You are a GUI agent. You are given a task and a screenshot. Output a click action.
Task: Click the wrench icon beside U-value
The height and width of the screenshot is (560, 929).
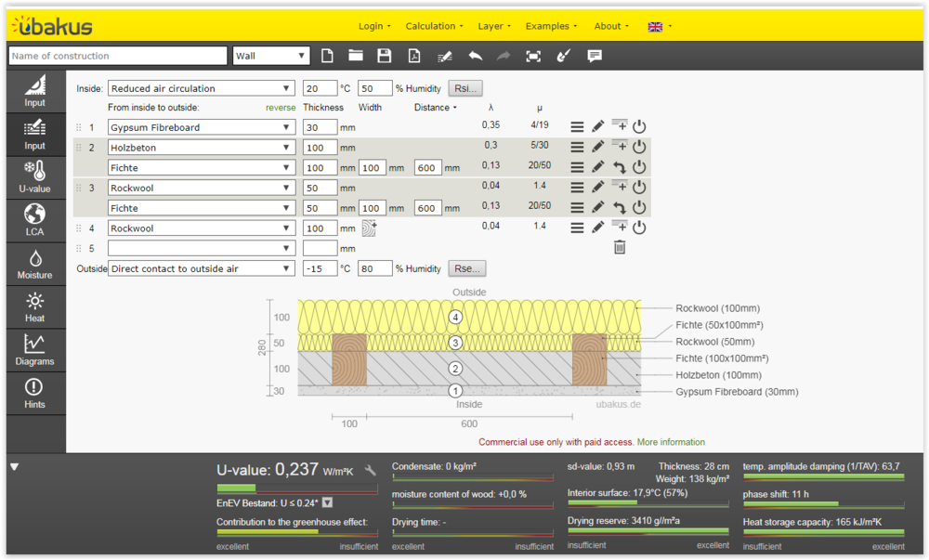pyautogui.click(x=371, y=471)
